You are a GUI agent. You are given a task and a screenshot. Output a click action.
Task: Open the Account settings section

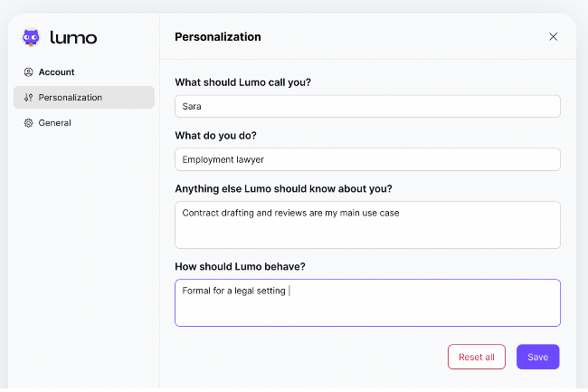pyautogui.click(x=56, y=72)
